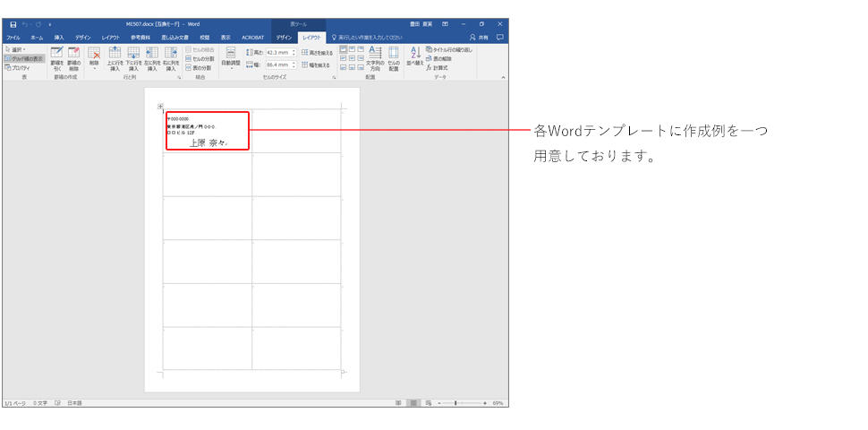Image resolution: width=868 pixels, height=430 pixels.
Task: Expand the 選択 dropdown
Action: 15,49
